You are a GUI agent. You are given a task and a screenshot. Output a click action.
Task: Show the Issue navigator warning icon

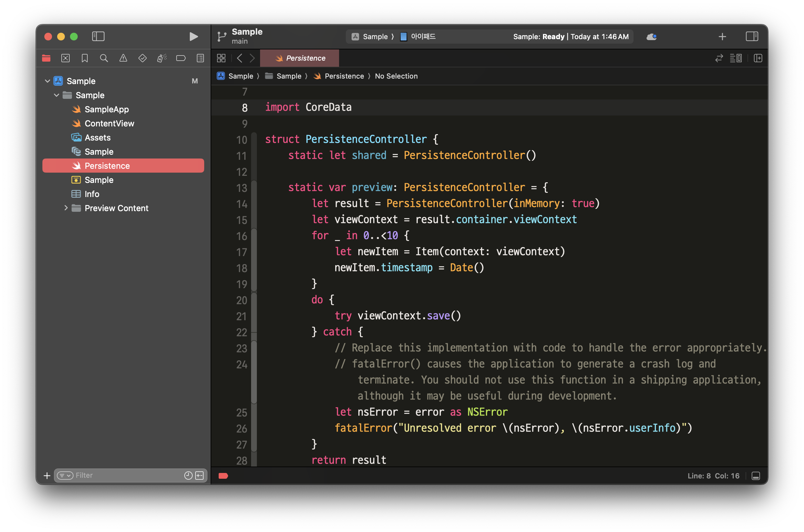pyautogui.click(x=123, y=58)
